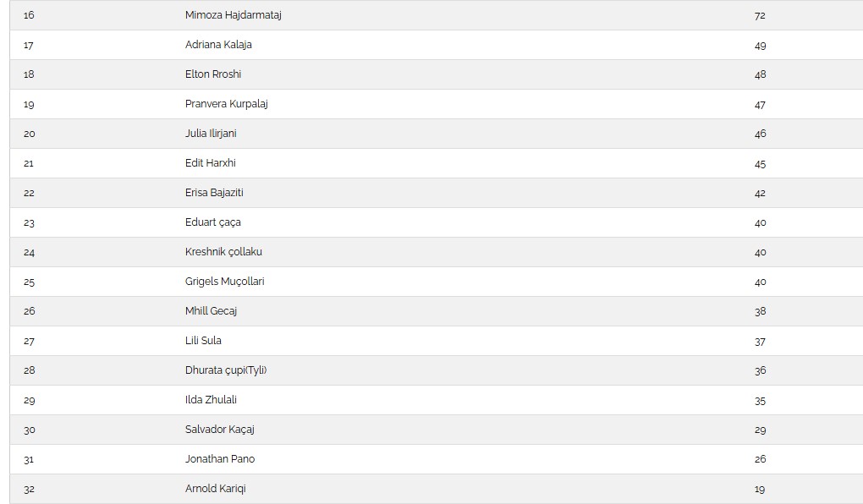Select rank number 32 cell

[x=30, y=489]
